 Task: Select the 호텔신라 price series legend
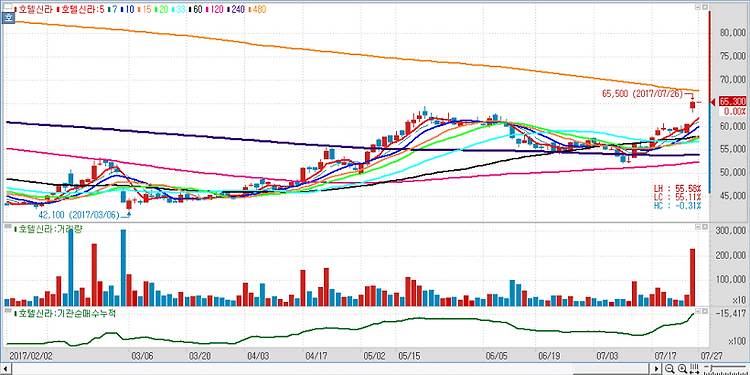pyautogui.click(x=33, y=9)
